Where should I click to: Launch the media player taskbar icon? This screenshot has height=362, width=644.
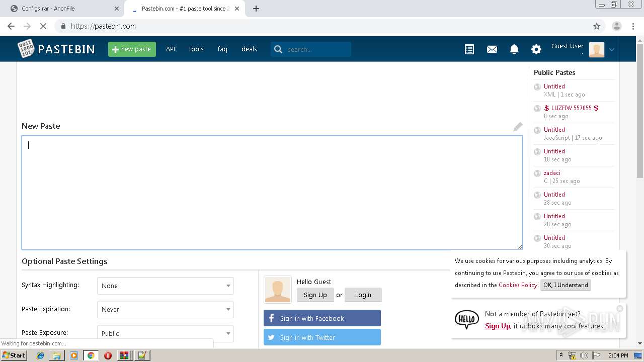(x=74, y=355)
